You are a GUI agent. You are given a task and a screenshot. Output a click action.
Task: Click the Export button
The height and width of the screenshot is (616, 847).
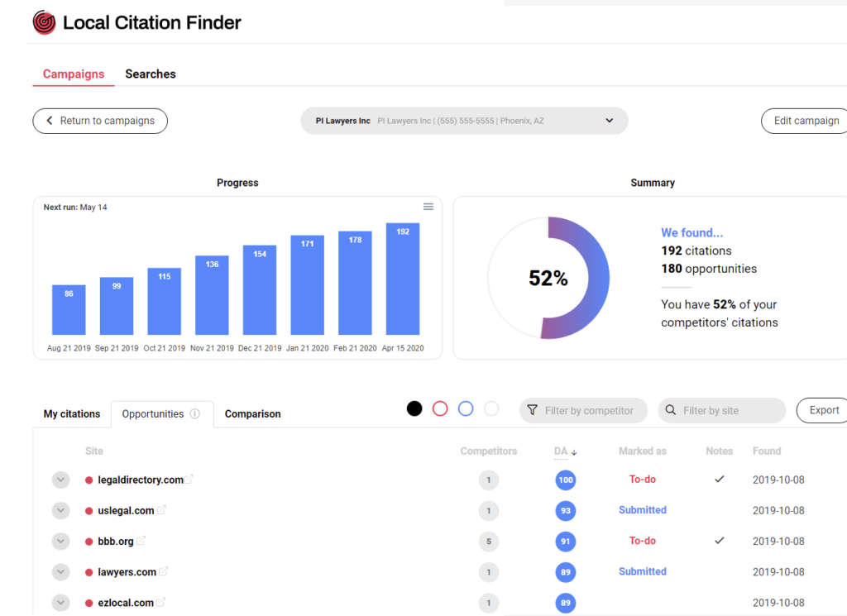pos(823,410)
